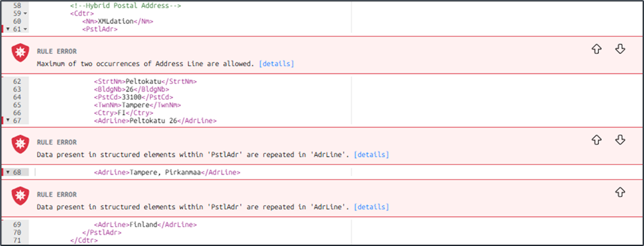Click line number 64 in the gutter
The height and width of the screenshot is (246, 644).
tap(17, 97)
